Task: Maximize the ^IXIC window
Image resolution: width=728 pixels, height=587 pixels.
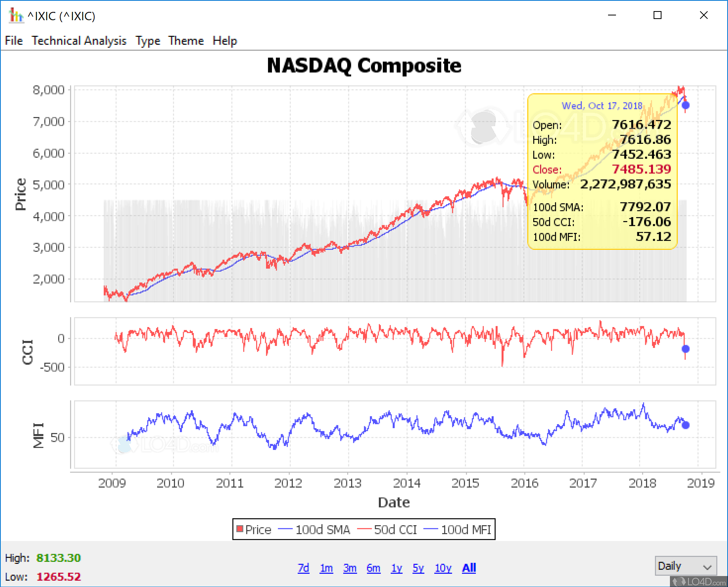Action: 658,15
